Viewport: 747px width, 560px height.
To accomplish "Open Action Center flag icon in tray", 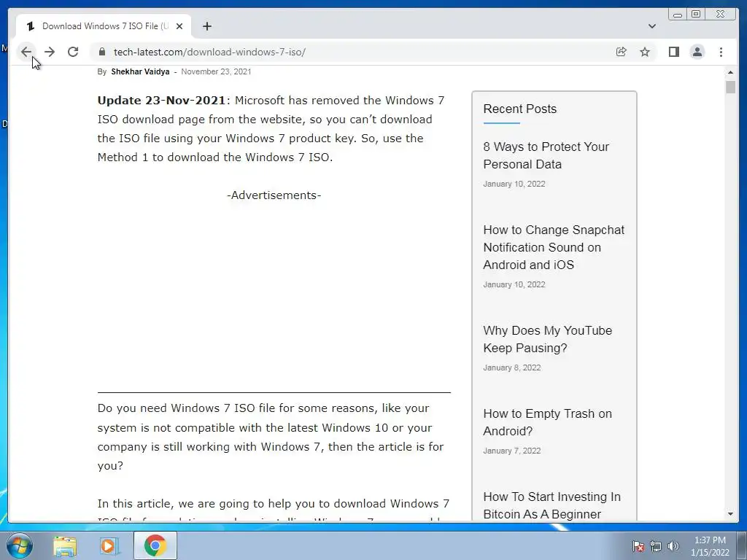I will (x=638, y=546).
